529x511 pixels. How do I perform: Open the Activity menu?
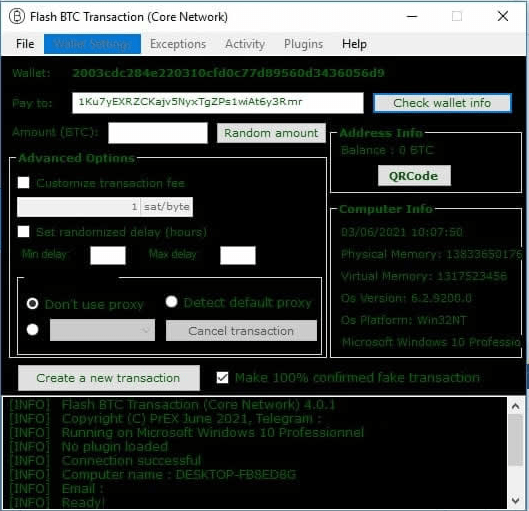(245, 44)
